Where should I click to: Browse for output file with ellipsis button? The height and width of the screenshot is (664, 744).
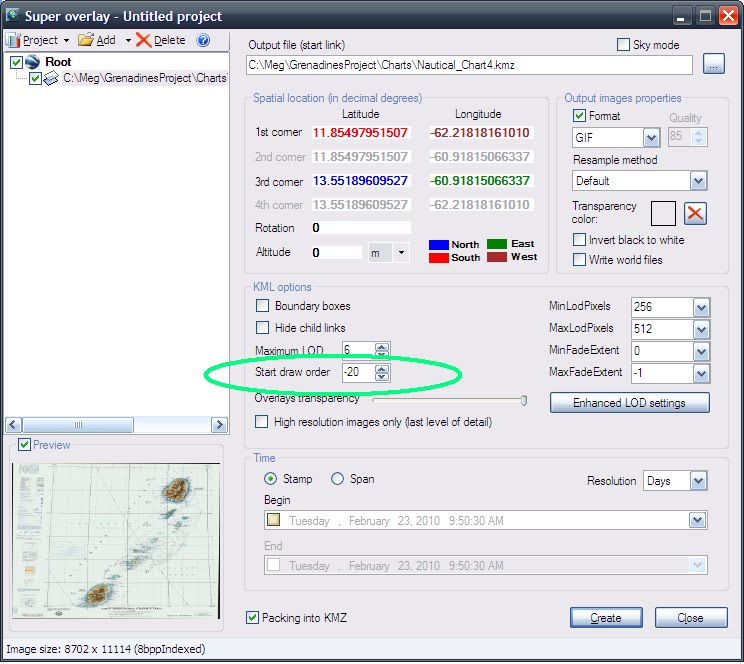pyautogui.click(x=714, y=65)
